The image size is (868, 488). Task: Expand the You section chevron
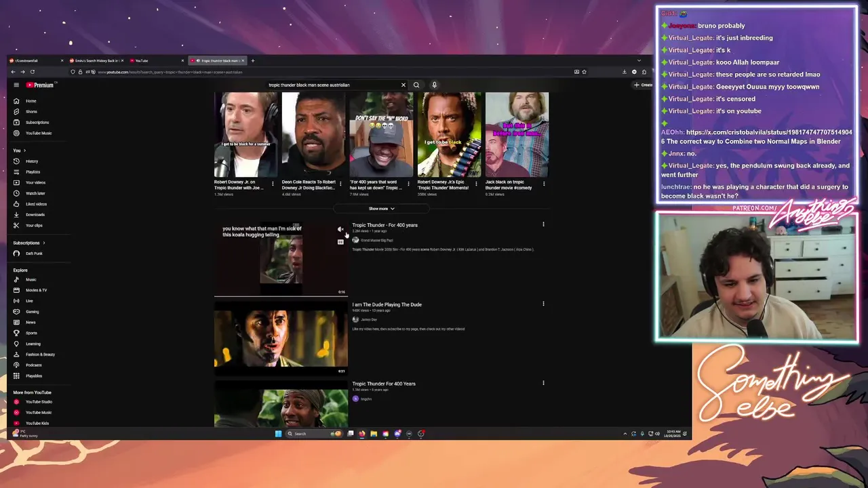pyautogui.click(x=24, y=150)
